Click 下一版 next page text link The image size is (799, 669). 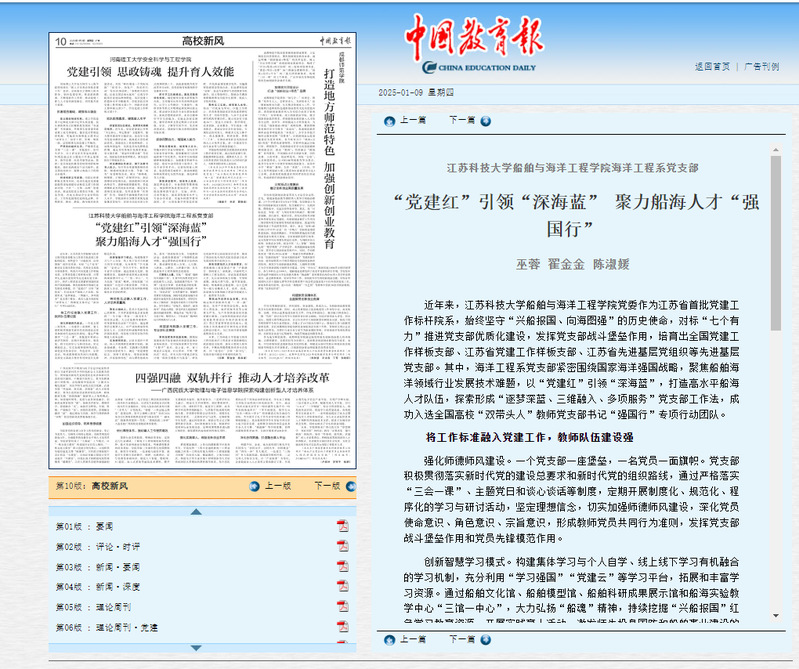pos(327,485)
